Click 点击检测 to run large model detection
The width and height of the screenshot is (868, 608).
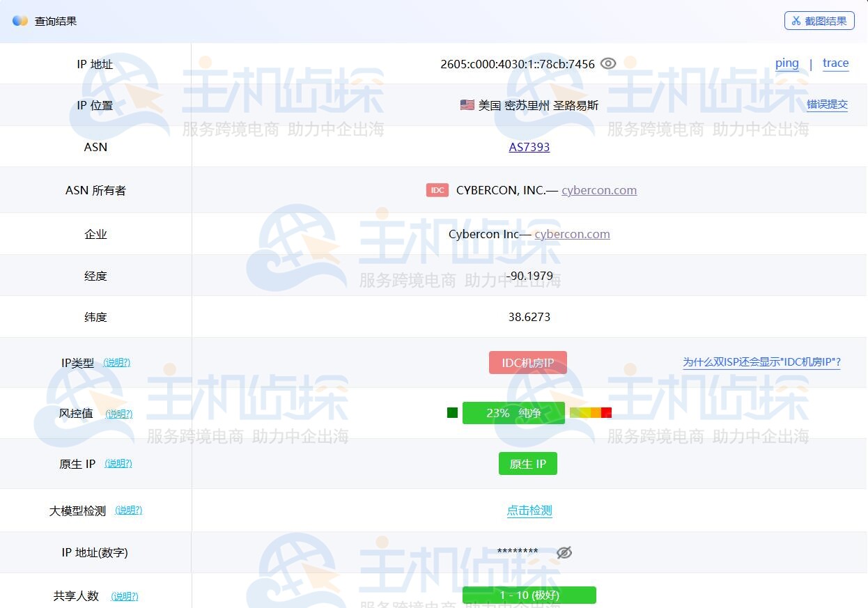pos(529,510)
